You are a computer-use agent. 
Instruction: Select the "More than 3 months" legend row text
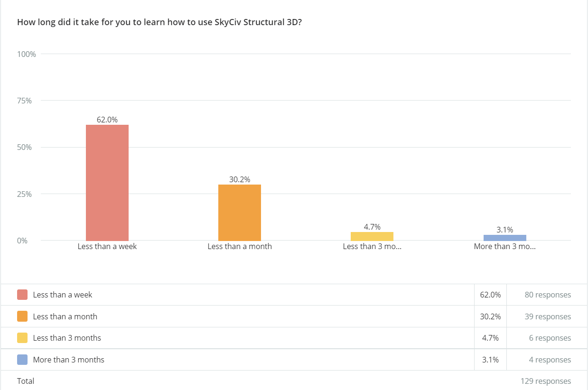(69, 360)
